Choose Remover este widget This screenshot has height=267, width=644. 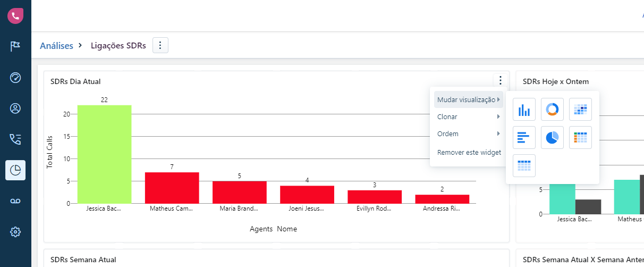pos(469,152)
